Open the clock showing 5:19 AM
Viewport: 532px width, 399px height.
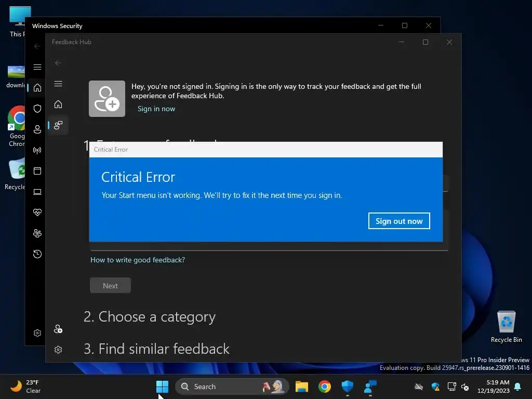[494, 387]
